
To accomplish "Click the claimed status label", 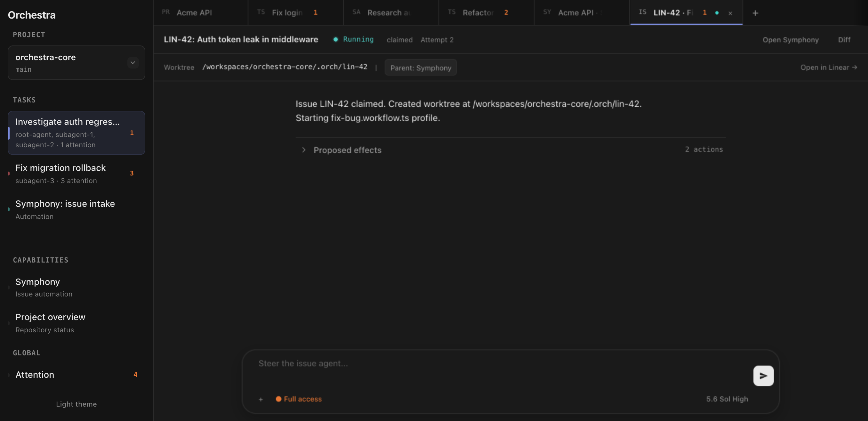I will (399, 40).
